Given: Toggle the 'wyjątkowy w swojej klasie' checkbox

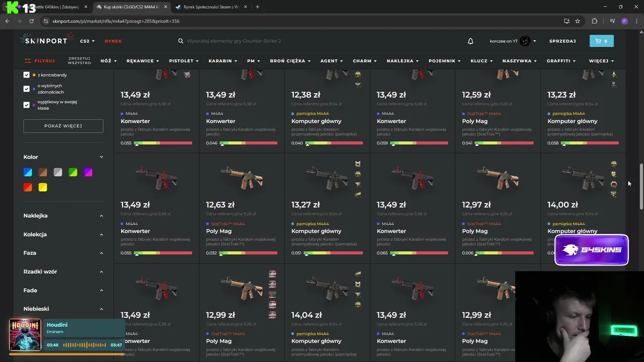Looking at the screenshot, I should pos(27,105).
